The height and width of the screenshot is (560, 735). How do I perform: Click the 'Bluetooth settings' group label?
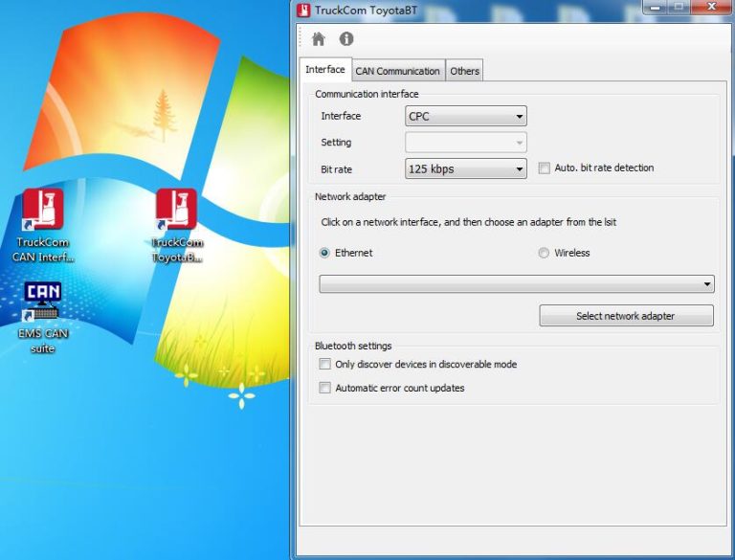pos(353,346)
